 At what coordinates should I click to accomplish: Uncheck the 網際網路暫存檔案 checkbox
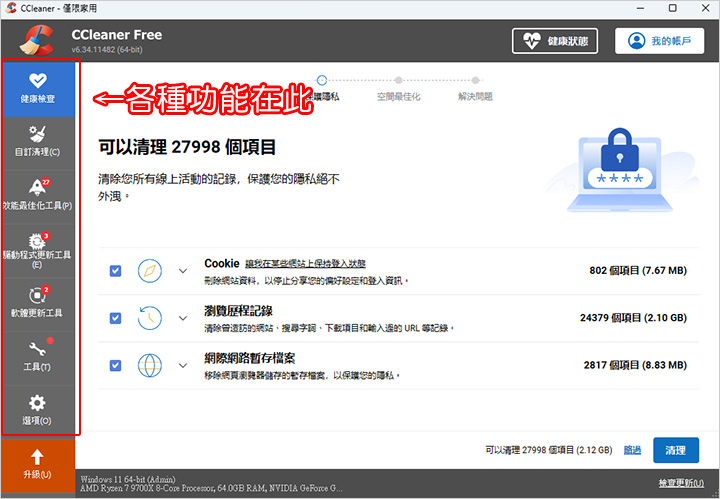tap(115, 365)
